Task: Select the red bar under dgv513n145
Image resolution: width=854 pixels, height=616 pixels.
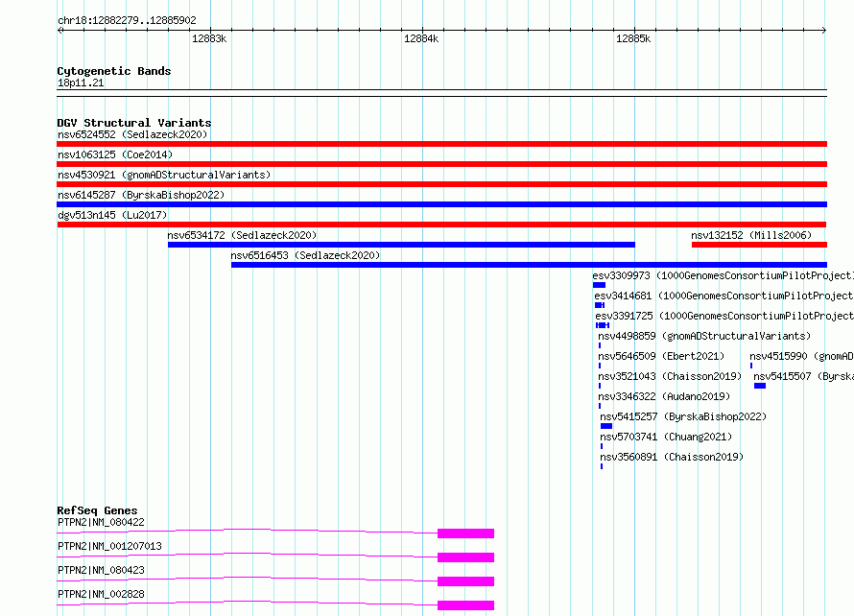Action: pos(441,225)
